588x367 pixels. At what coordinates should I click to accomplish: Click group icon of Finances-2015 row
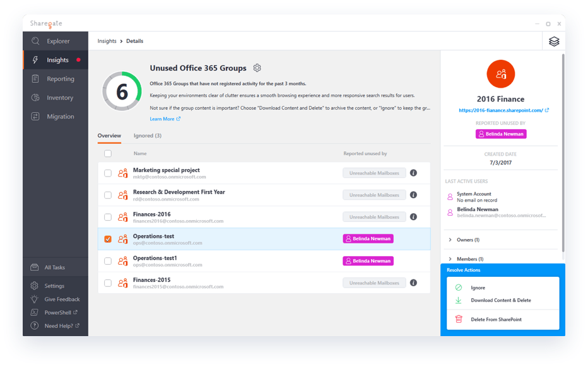tap(122, 283)
